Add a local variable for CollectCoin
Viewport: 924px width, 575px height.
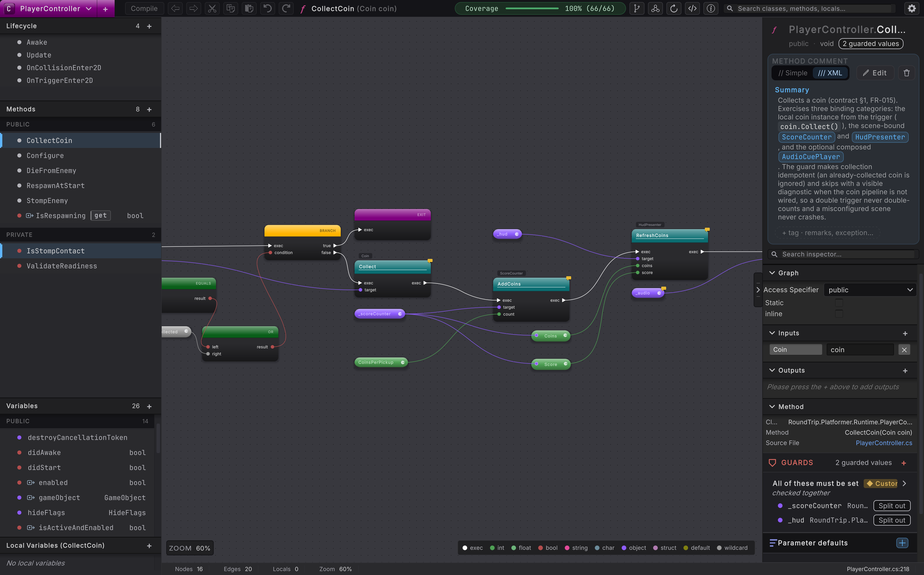[x=149, y=546]
